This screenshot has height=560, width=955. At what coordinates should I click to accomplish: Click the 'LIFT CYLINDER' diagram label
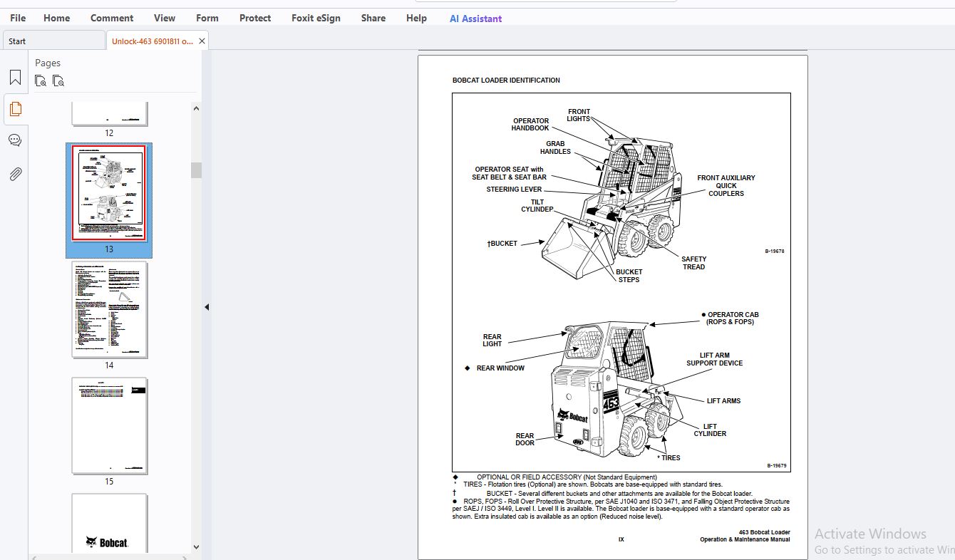click(x=710, y=430)
